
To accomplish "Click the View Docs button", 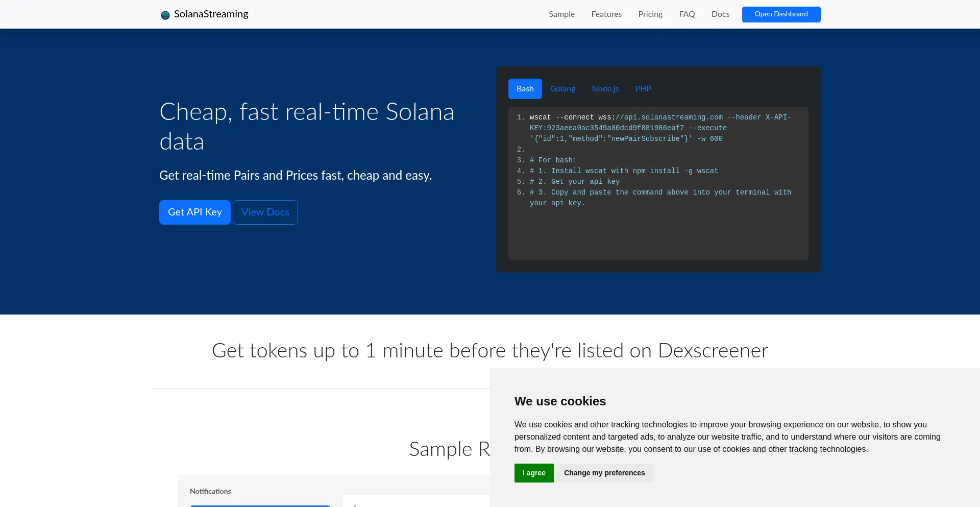I will pos(265,212).
